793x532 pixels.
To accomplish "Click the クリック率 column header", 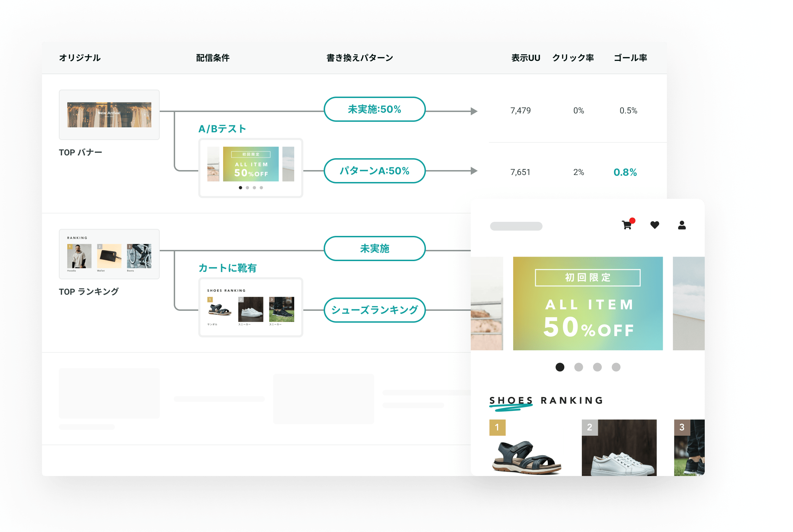I will tap(573, 58).
